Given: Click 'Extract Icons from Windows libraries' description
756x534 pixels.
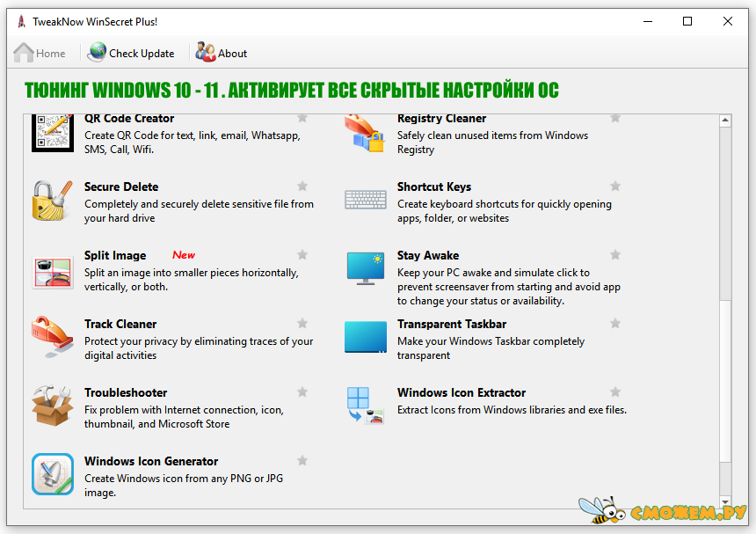Looking at the screenshot, I should (x=512, y=410).
